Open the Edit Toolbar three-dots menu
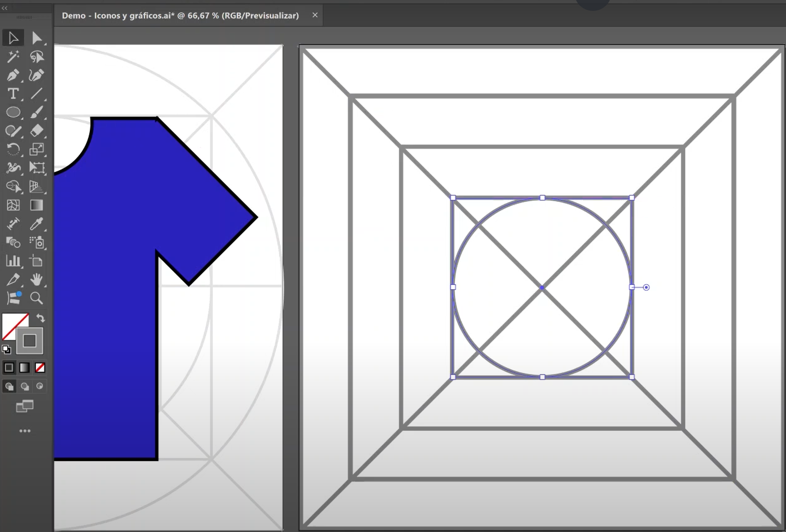 click(25, 431)
